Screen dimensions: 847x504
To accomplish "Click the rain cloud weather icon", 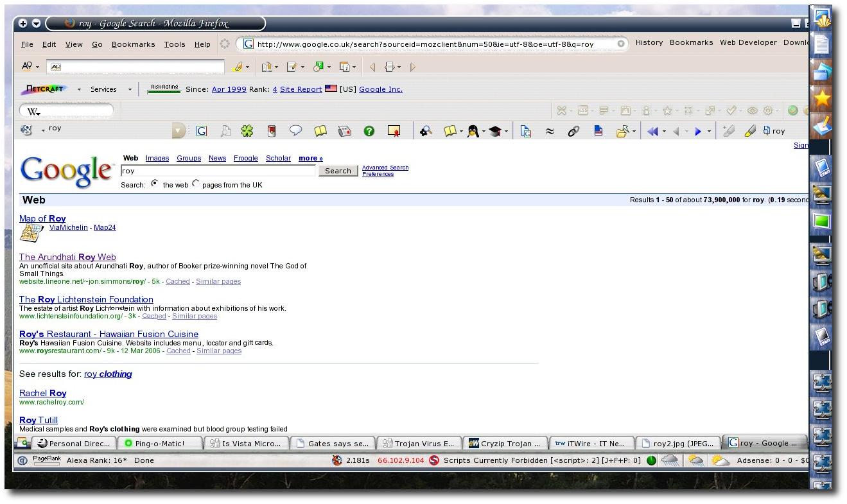I will pyautogui.click(x=670, y=460).
